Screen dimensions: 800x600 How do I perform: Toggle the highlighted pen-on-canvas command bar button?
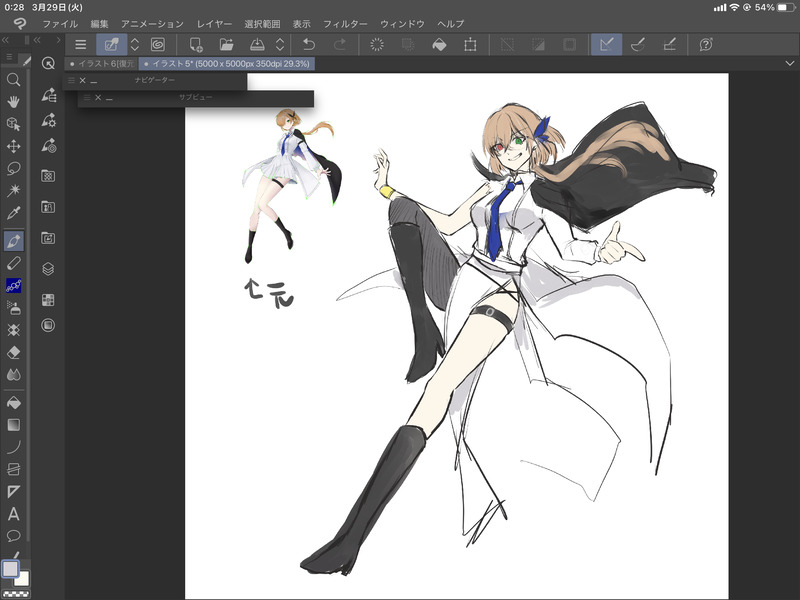click(111, 45)
